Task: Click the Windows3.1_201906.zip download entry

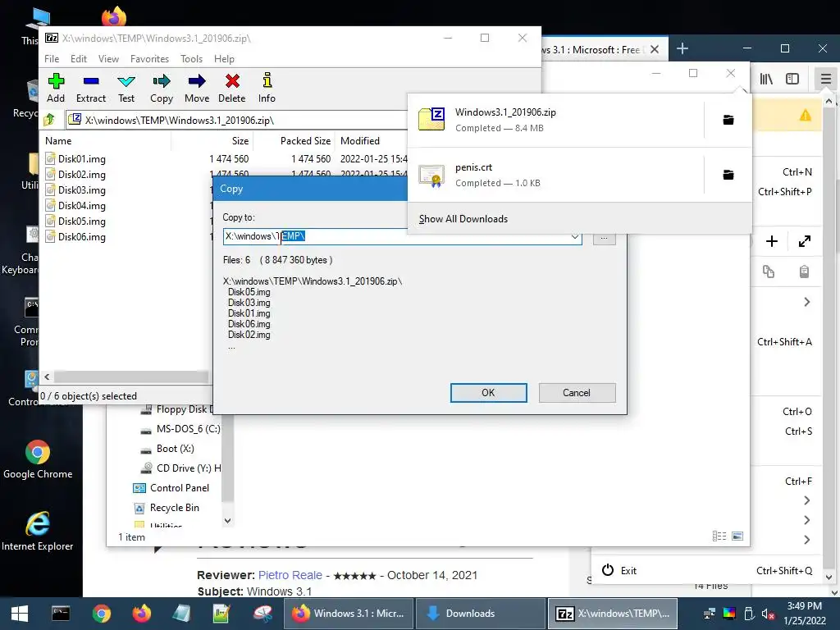Action: pyautogui.click(x=557, y=120)
